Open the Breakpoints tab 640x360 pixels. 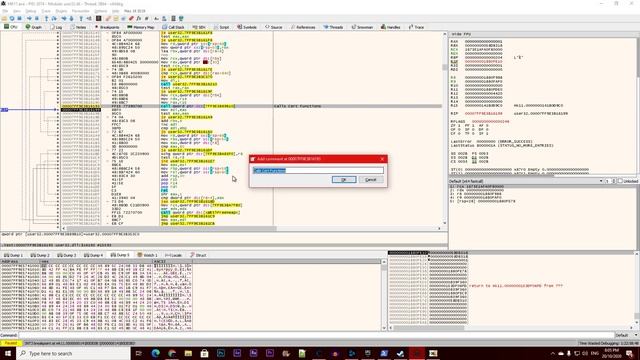tap(107, 27)
